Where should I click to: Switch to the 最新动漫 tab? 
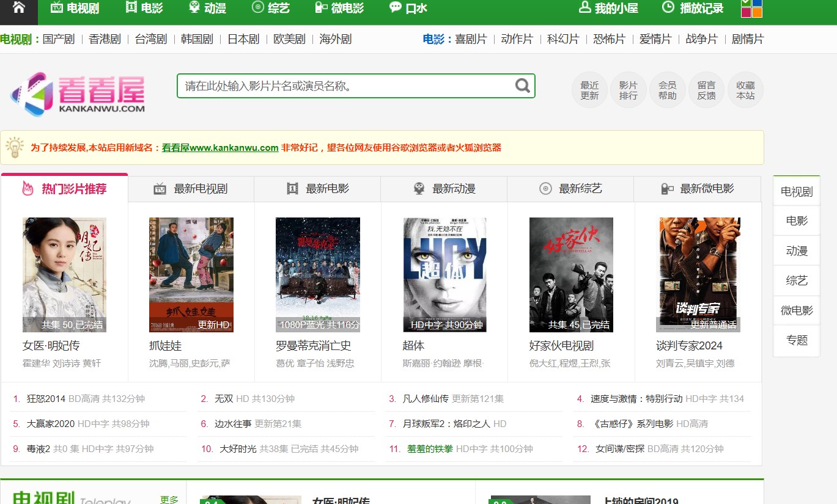tap(444, 189)
